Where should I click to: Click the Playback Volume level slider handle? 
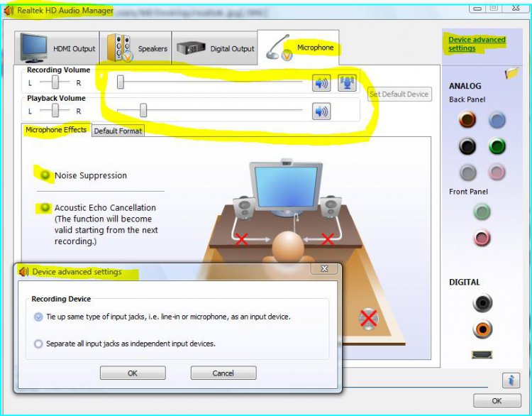143,110
